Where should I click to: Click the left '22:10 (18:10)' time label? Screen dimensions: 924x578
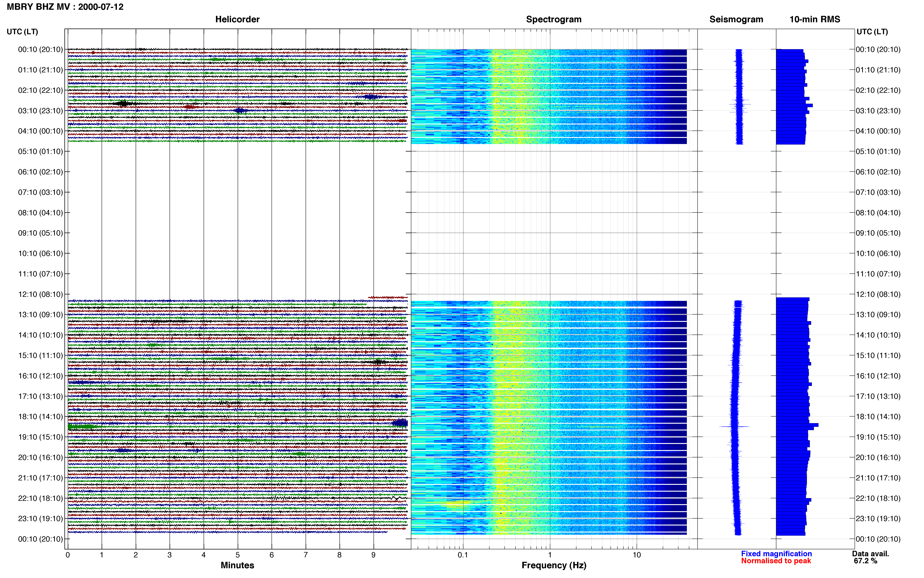pyautogui.click(x=41, y=498)
